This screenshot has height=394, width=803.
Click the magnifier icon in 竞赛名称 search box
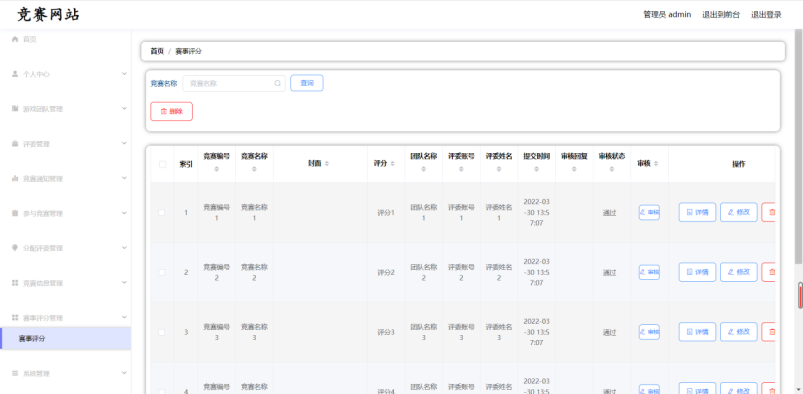tap(278, 83)
